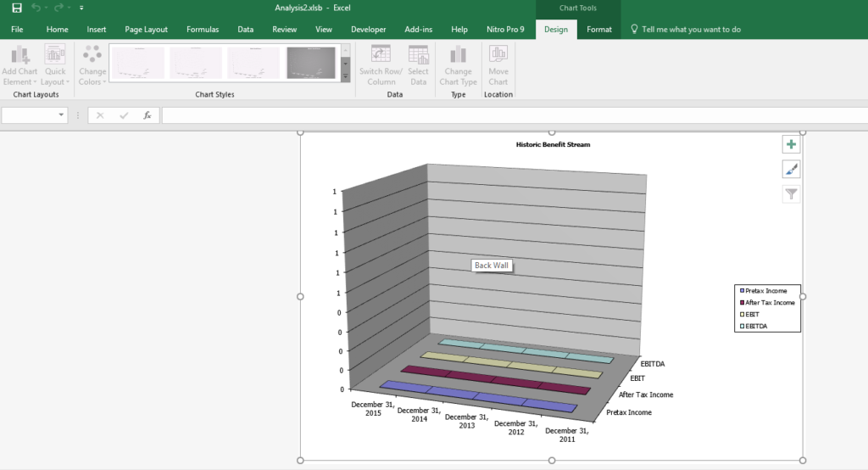Viewport: 868px width, 470px height.
Task: Click the Move Chart button
Action: click(x=498, y=65)
